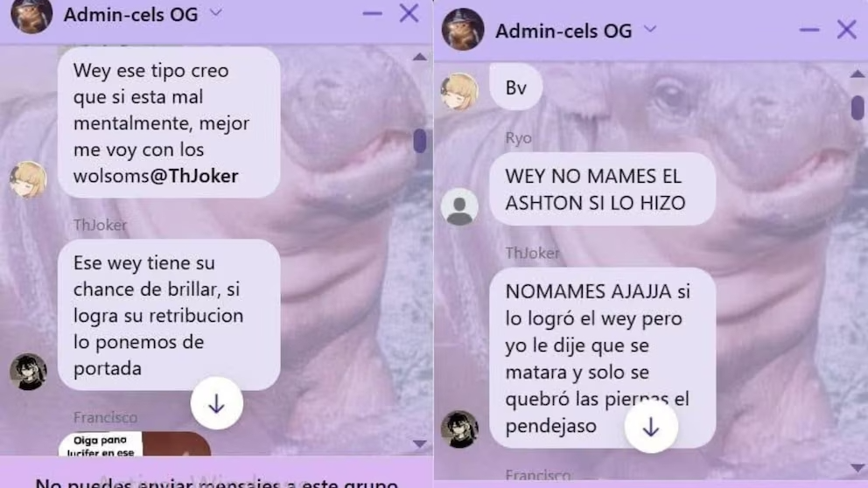Jump to latest messages in right chat
The width and height of the screenshot is (868, 488).
coord(651,427)
